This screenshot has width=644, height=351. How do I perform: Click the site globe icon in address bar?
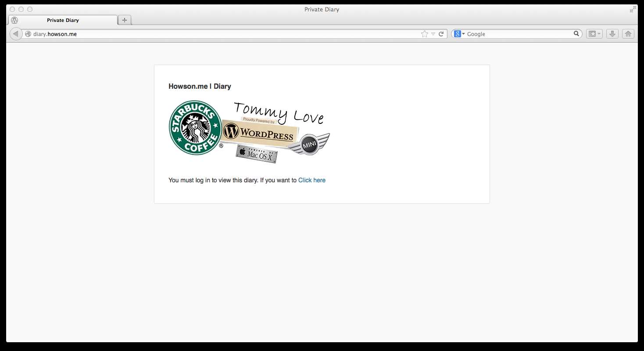pyautogui.click(x=28, y=34)
